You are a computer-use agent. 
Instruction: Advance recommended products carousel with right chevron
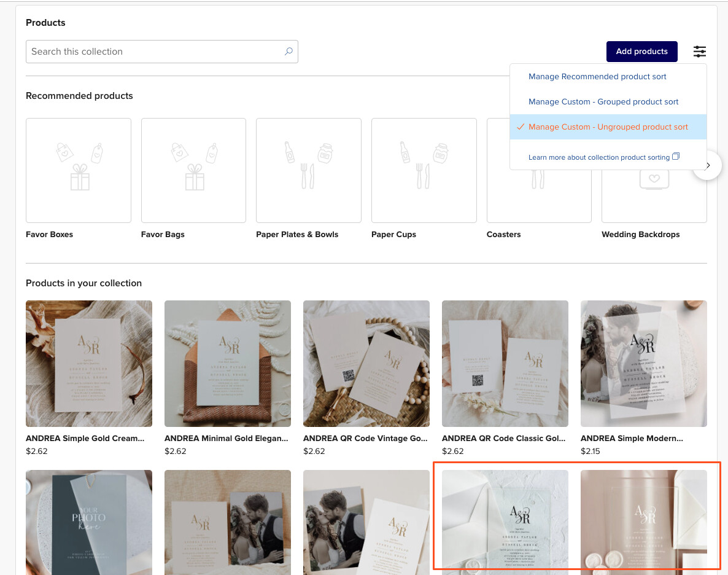[707, 165]
